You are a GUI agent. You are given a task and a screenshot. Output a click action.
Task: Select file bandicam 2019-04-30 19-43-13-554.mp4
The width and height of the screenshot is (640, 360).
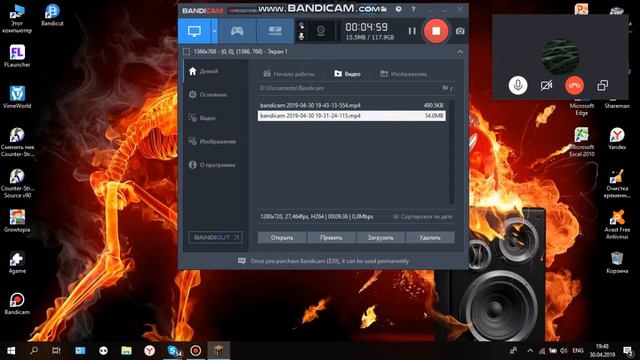pyautogui.click(x=351, y=105)
